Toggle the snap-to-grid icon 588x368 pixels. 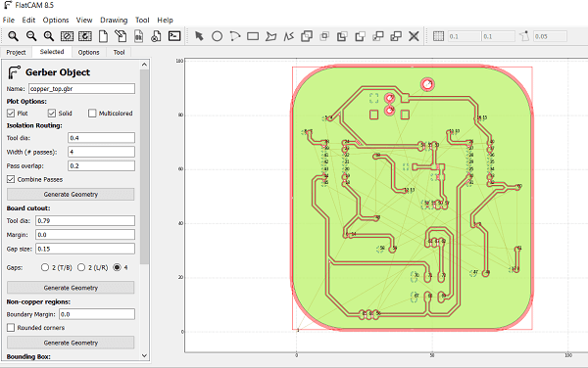pyautogui.click(x=438, y=36)
